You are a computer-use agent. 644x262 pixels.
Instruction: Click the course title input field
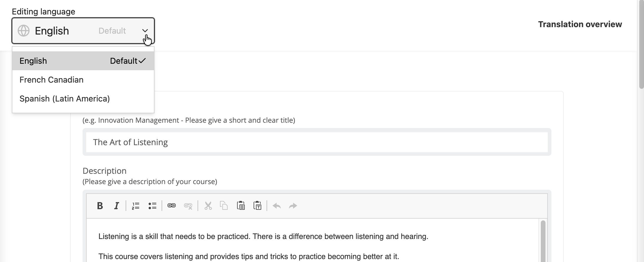[317, 142]
